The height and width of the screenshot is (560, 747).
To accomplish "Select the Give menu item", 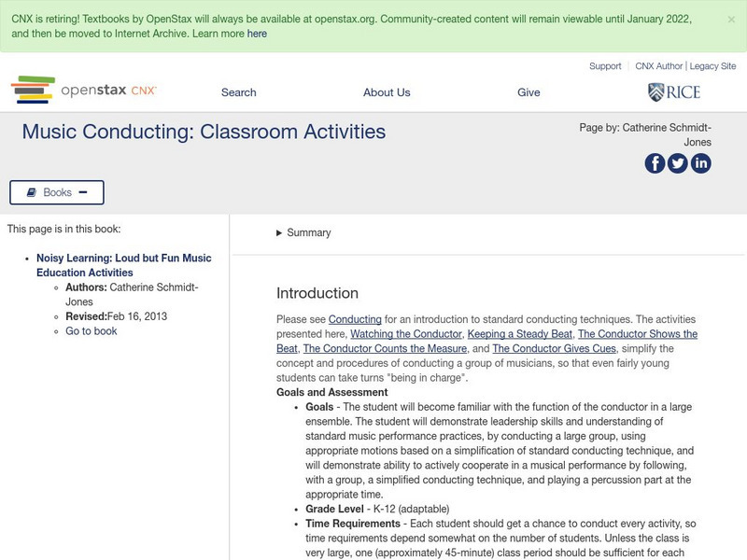I will coord(529,92).
